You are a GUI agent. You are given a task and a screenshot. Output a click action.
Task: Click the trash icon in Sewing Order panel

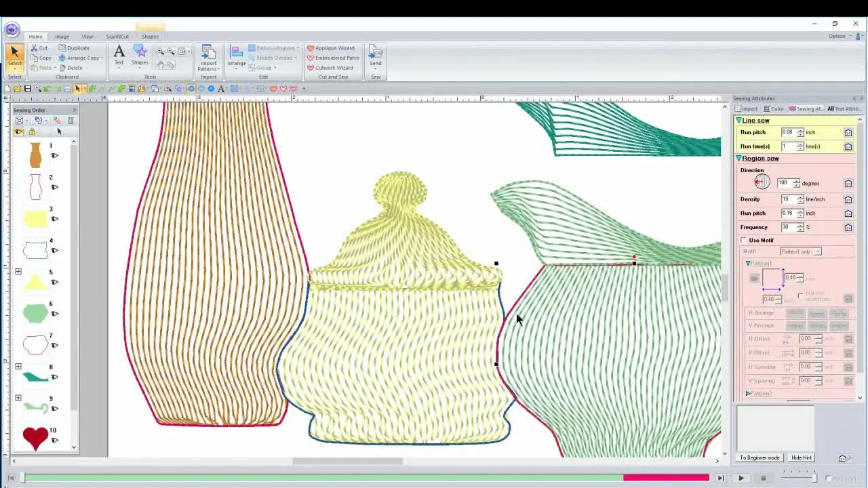(x=71, y=121)
